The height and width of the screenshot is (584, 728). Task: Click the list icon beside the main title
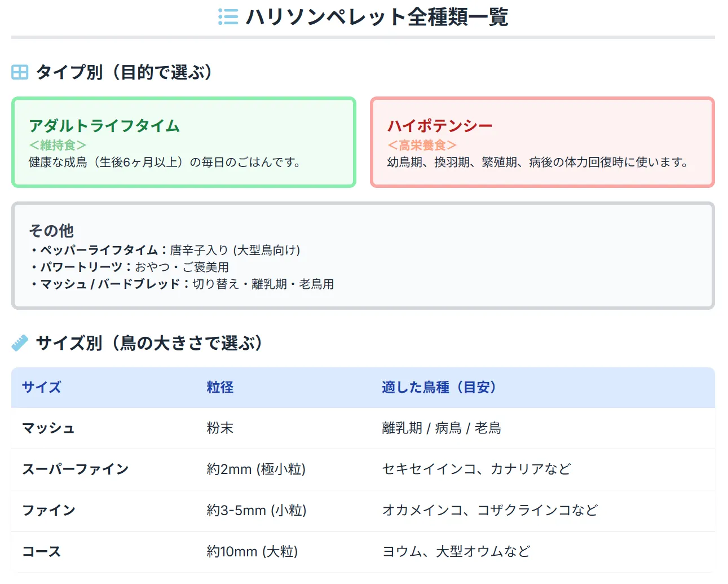pyautogui.click(x=228, y=17)
